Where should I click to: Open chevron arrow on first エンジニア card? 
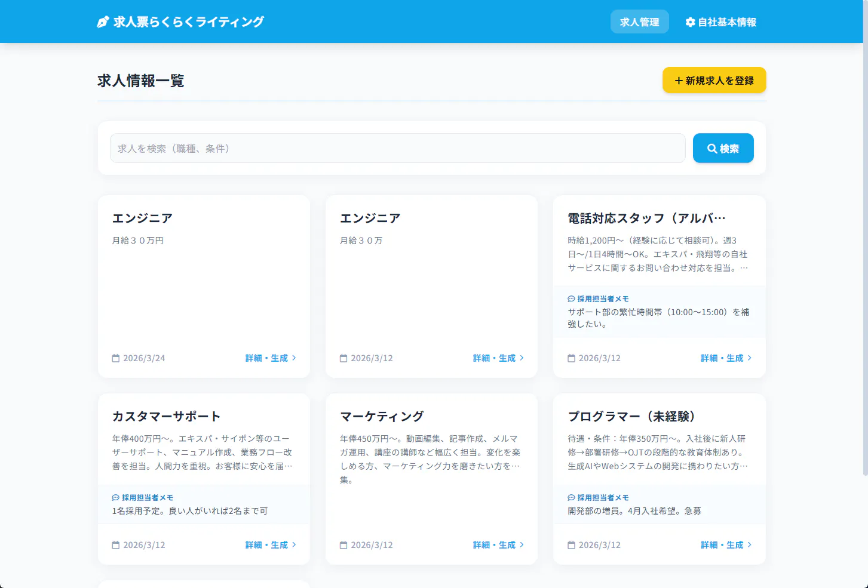(x=294, y=358)
